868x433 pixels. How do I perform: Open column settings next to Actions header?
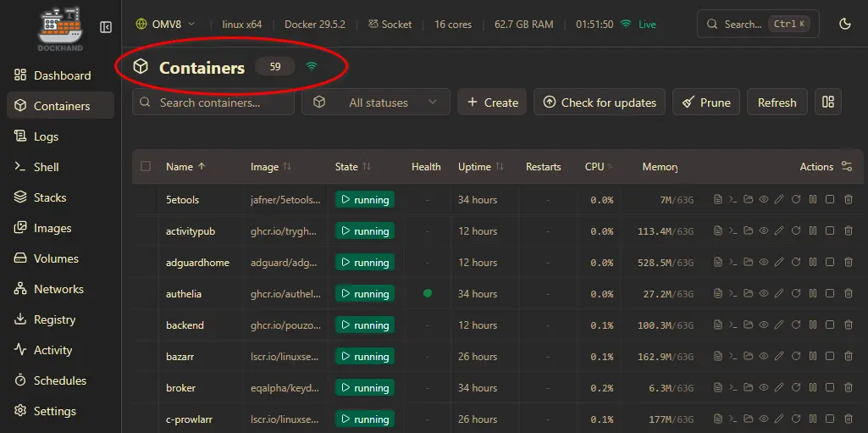847,166
